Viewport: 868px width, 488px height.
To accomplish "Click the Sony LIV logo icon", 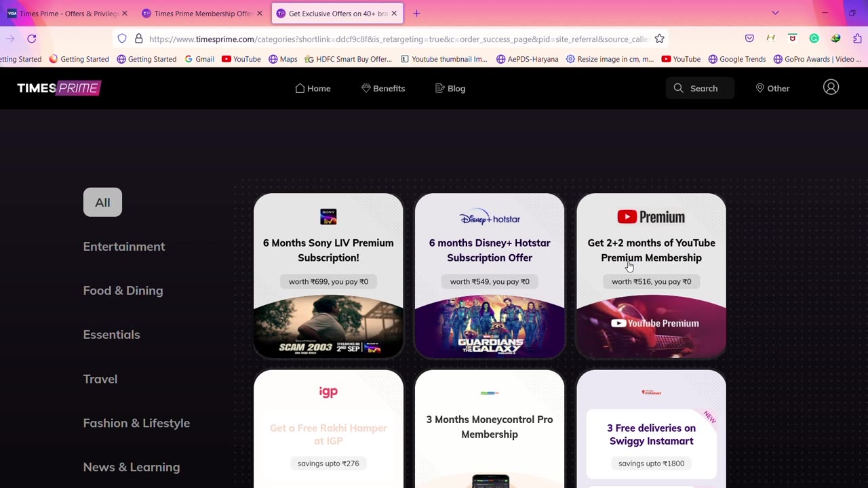I will click(x=328, y=217).
